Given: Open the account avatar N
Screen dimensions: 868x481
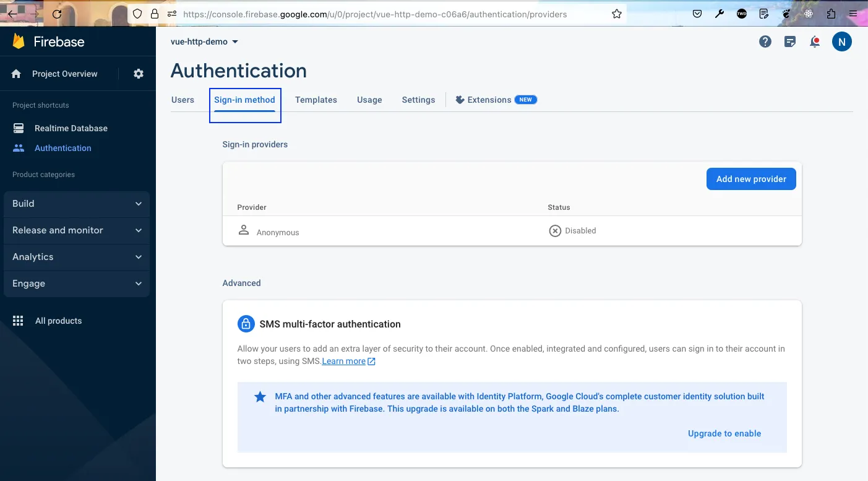Looking at the screenshot, I should coord(841,41).
